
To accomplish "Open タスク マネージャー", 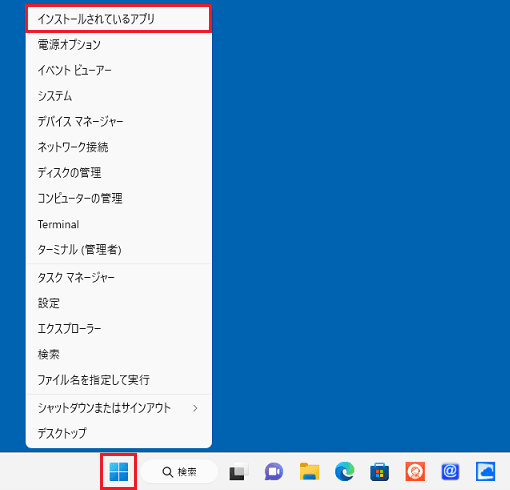I will click(119, 277).
